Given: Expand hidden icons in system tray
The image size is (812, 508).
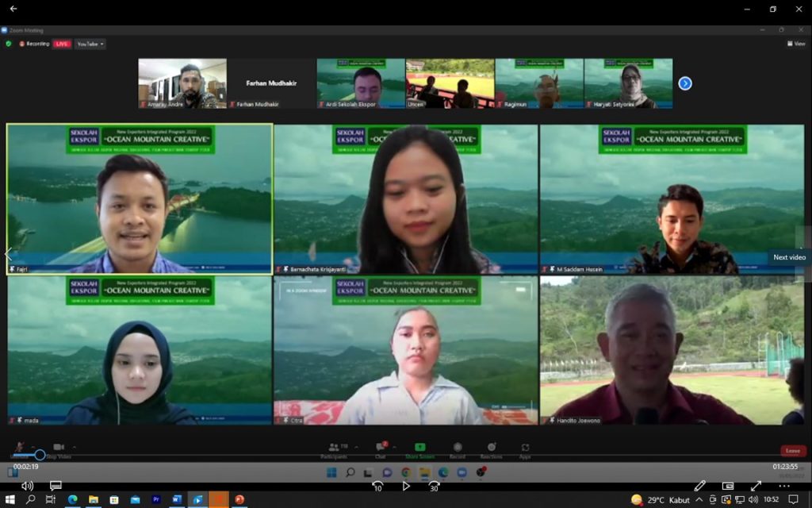Looking at the screenshot, I should pyautogui.click(x=698, y=500).
